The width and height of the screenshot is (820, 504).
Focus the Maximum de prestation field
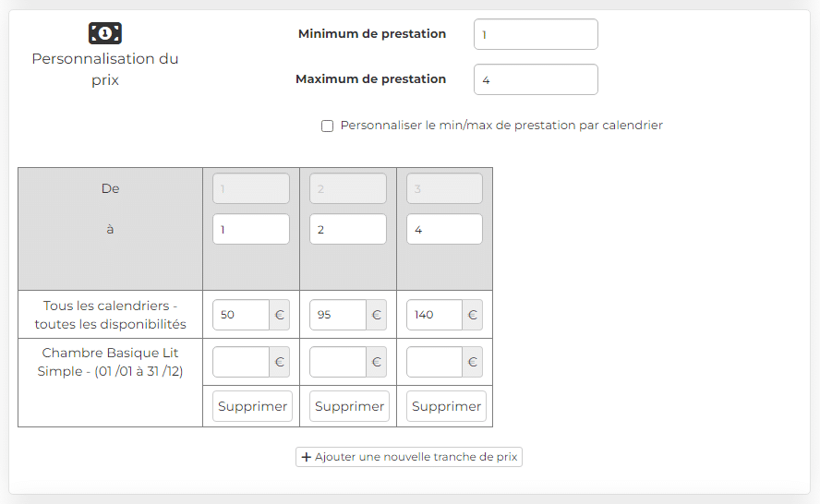point(536,79)
